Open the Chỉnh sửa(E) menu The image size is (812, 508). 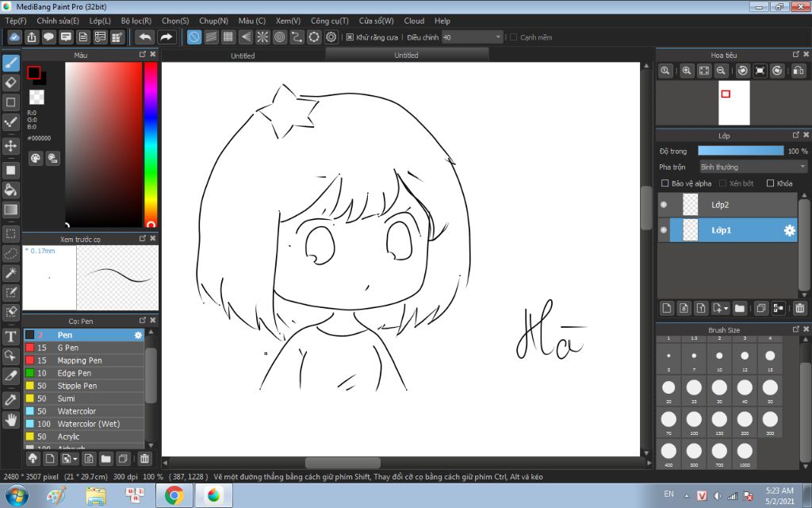(x=58, y=21)
